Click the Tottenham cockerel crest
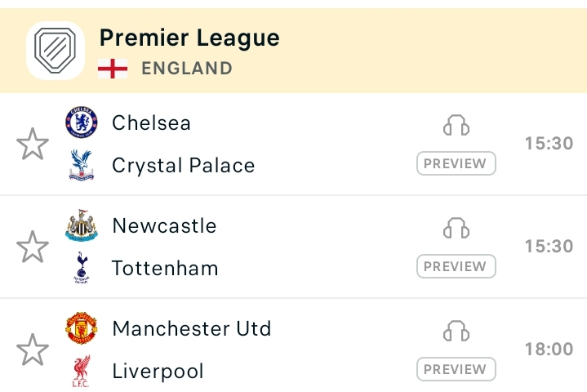 tap(82, 268)
